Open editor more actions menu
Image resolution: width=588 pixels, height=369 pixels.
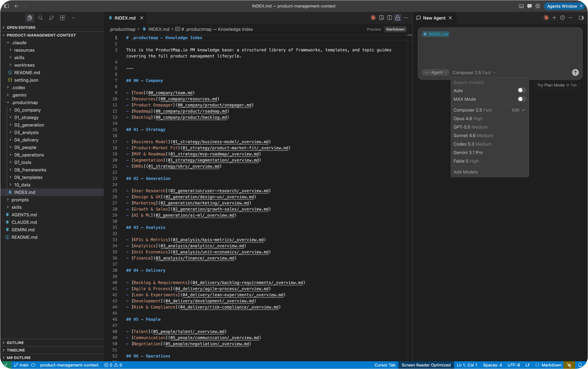406,18
